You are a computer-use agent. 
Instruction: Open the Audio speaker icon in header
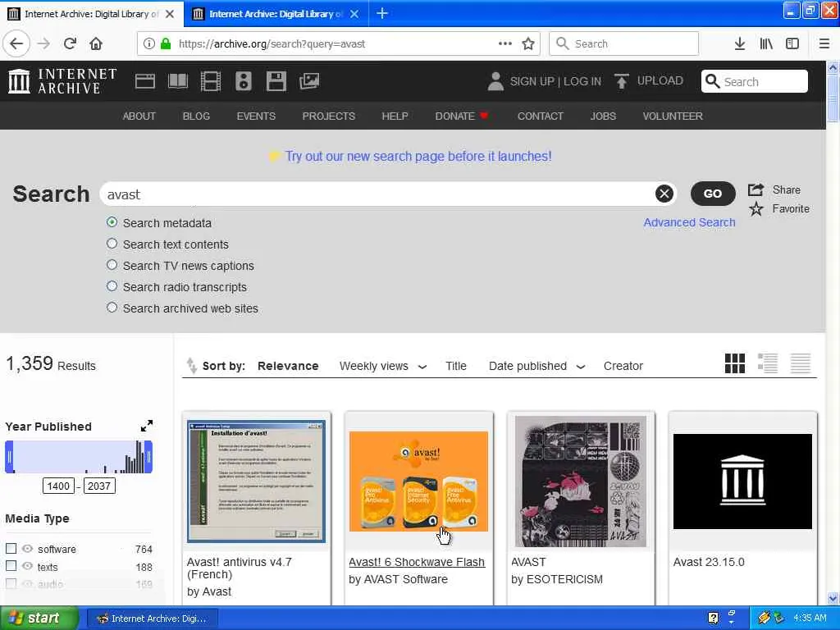pyautogui.click(x=243, y=81)
